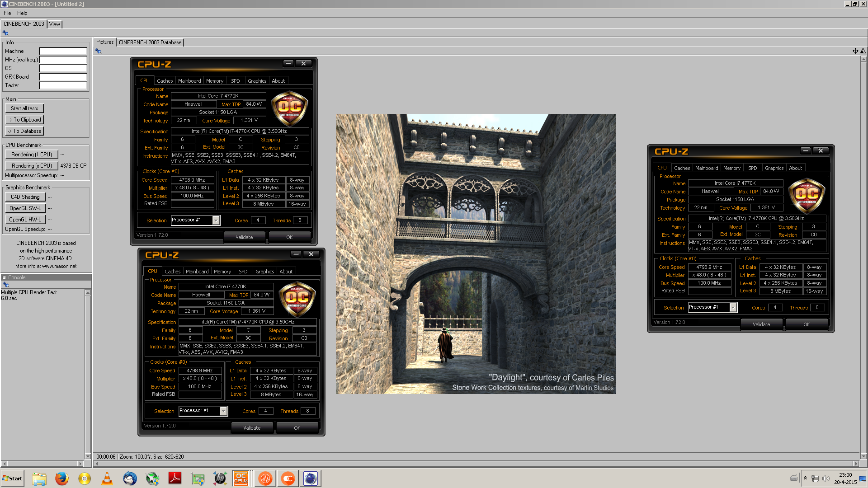Click the show desktop icon beside the clock

[863, 479]
